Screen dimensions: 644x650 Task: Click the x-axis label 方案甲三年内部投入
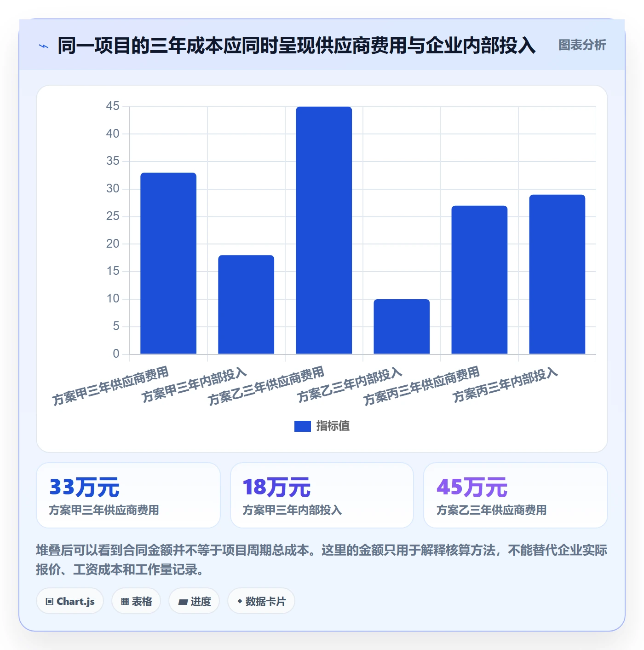(194, 385)
